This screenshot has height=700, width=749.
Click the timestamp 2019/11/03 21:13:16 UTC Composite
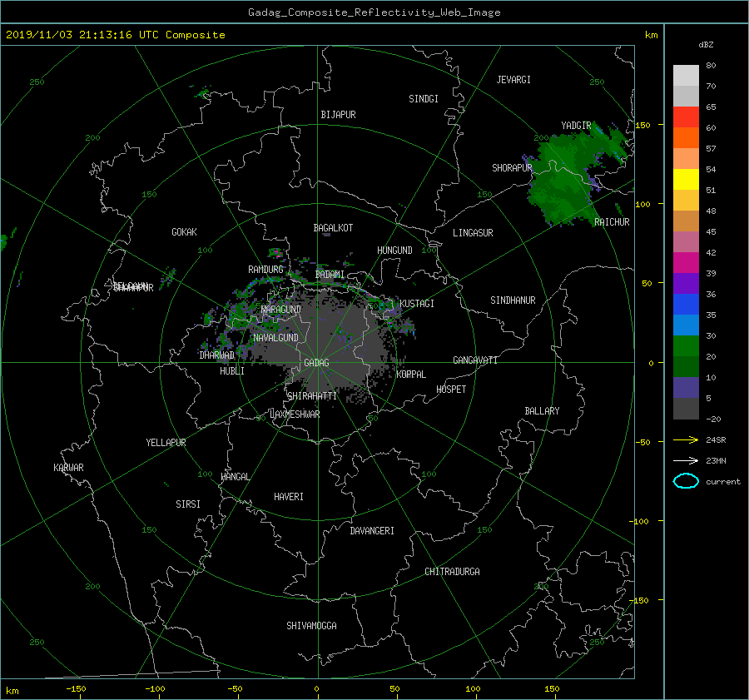pos(115,35)
